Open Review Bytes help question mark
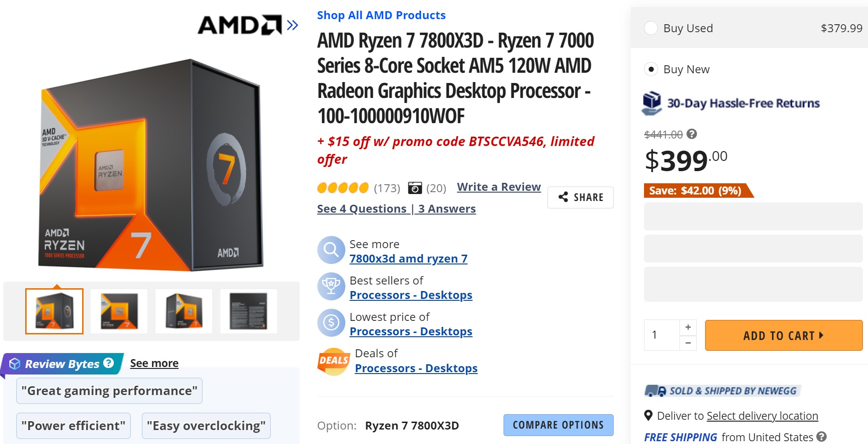The width and height of the screenshot is (868, 444). (109, 363)
